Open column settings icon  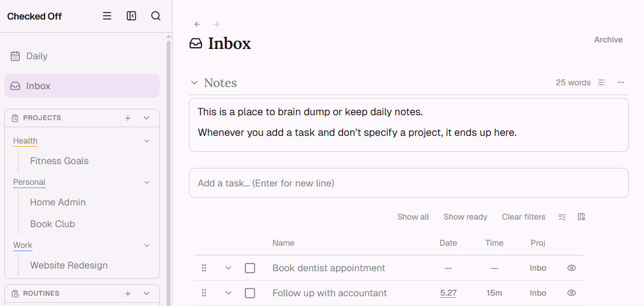pyautogui.click(x=581, y=217)
